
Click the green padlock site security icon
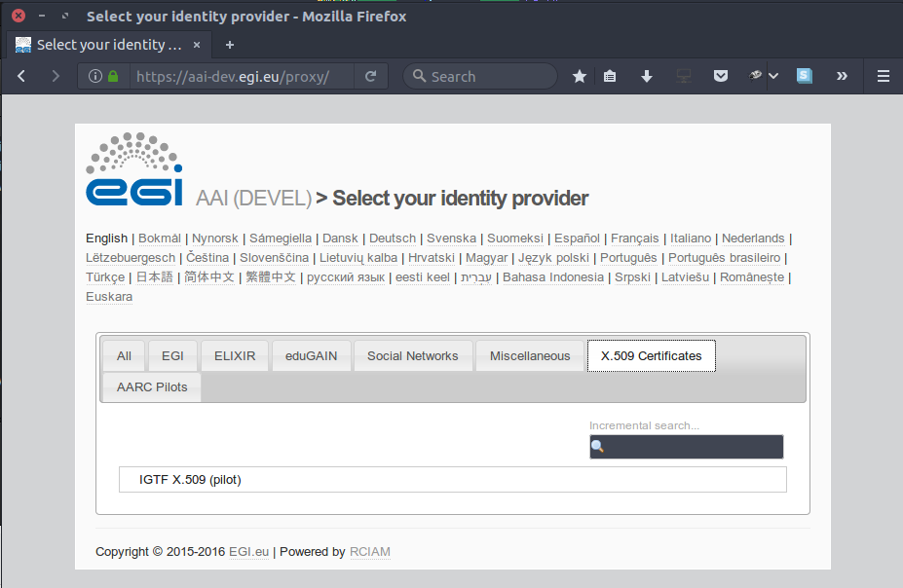[x=113, y=76]
